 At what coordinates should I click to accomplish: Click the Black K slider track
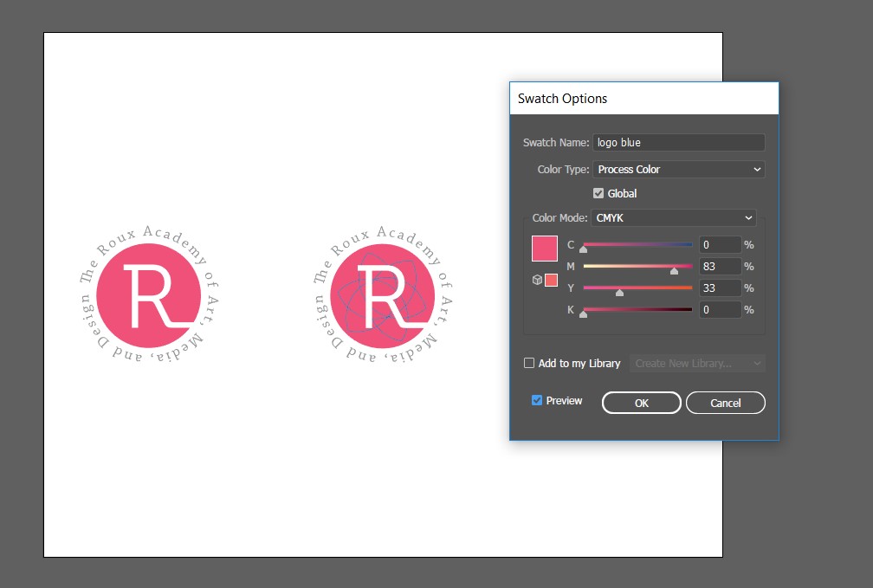coord(637,310)
